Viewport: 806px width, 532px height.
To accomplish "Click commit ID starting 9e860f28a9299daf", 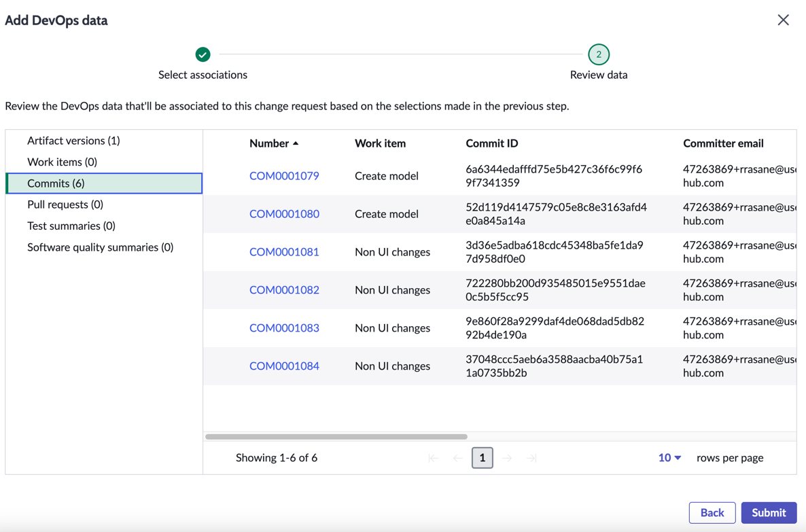I will coord(555,328).
